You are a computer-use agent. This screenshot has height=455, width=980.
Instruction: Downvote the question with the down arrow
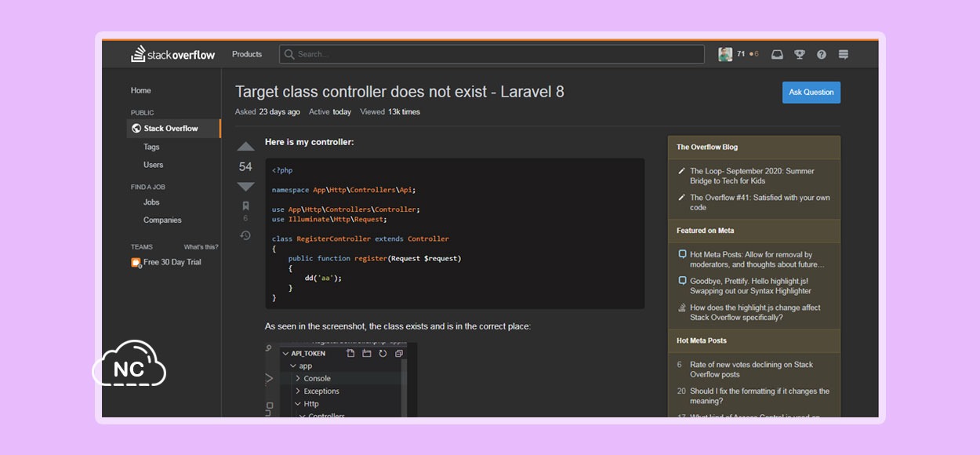point(245,186)
